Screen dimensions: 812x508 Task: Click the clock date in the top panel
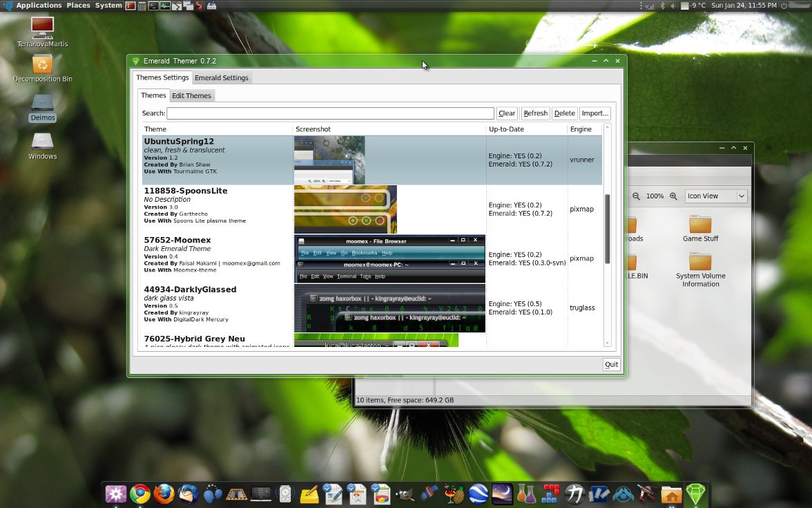(x=744, y=6)
